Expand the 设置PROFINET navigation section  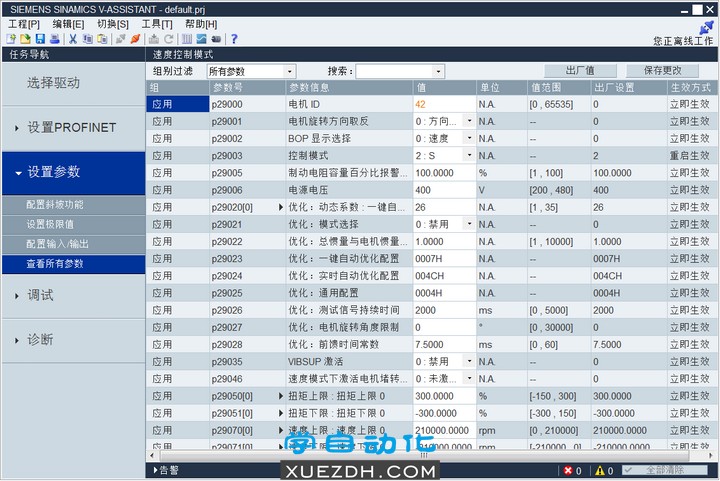click(73, 128)
